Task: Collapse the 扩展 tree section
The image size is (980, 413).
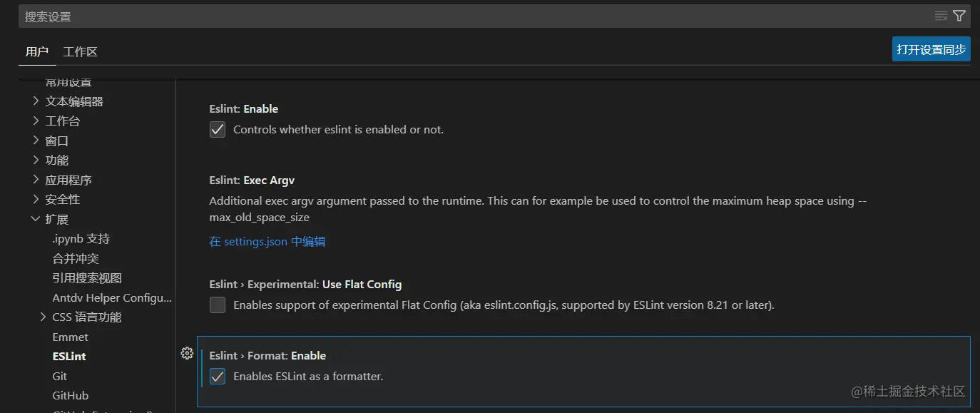Action: point(36,219)
